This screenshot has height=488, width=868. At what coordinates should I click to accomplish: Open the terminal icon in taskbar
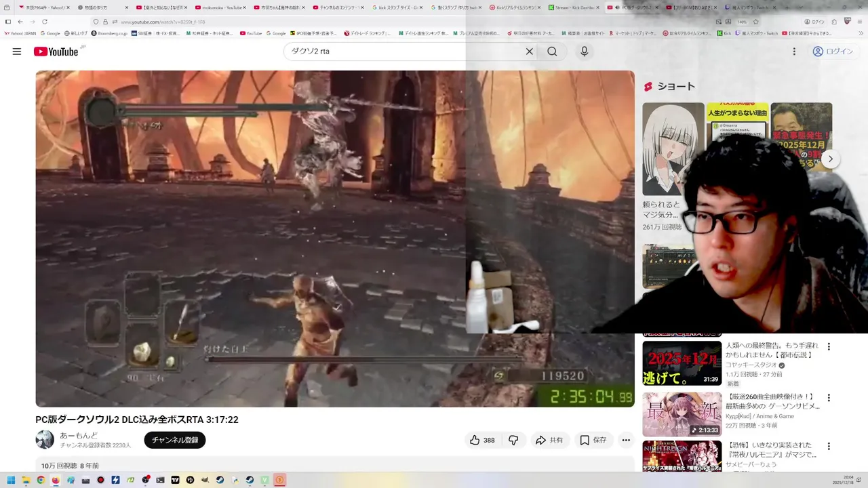[160, 480]
